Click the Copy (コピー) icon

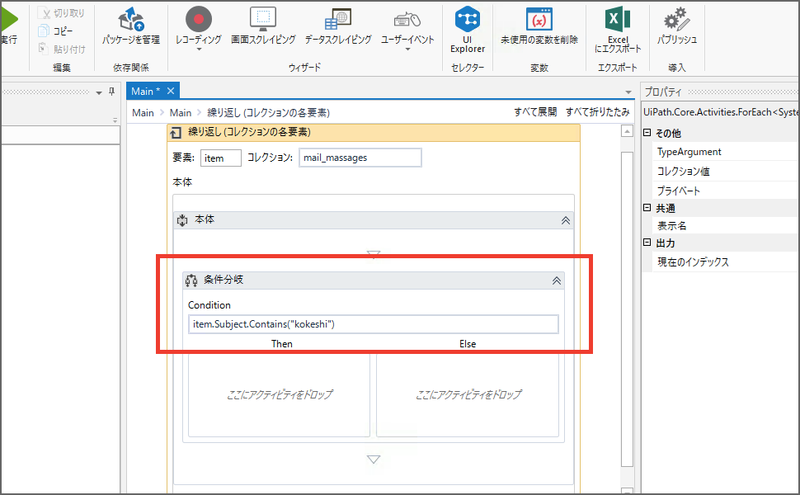(x=44, y=31)
